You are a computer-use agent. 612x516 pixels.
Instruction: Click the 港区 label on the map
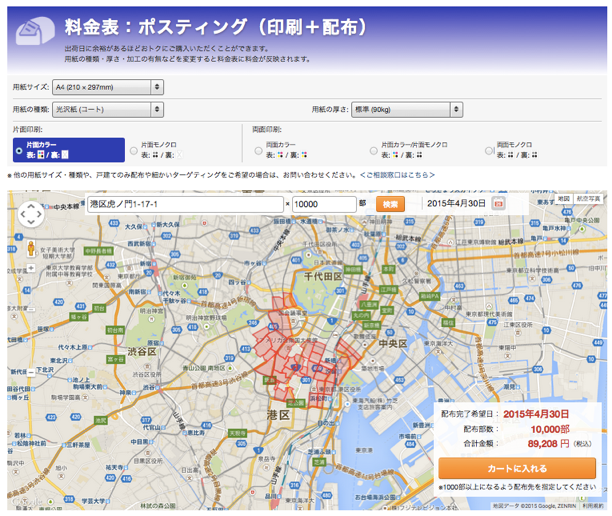278,415
